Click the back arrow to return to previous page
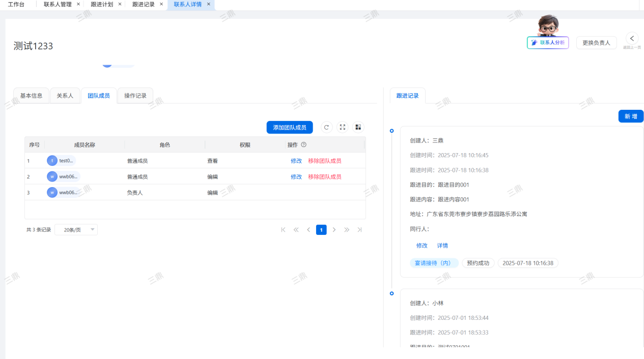Screen dimensions: 644x359 (632, 39)
